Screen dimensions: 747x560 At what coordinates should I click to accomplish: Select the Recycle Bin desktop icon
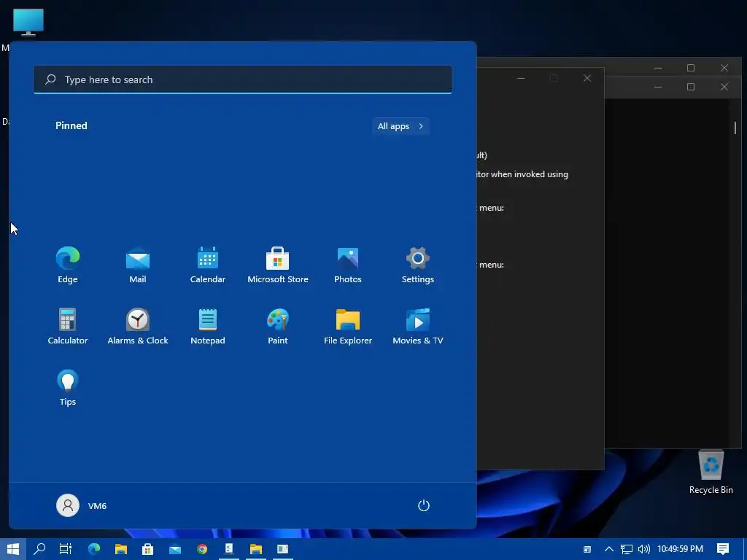coord(711,472)
